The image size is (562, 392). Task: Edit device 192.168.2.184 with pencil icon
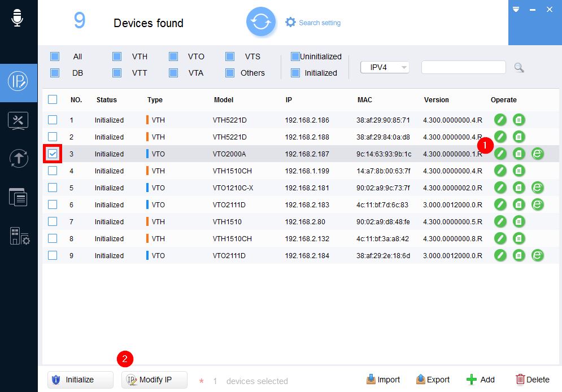500,255
